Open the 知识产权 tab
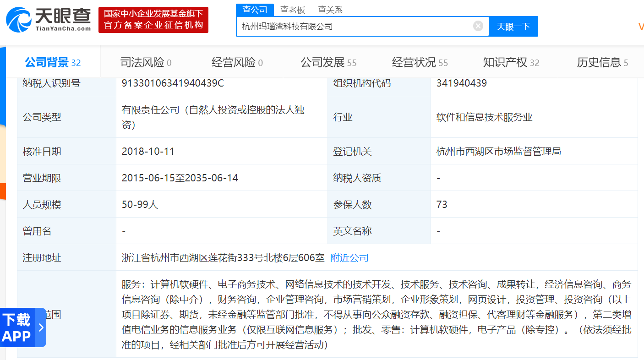The image size is (644, 360). [511, 63]
